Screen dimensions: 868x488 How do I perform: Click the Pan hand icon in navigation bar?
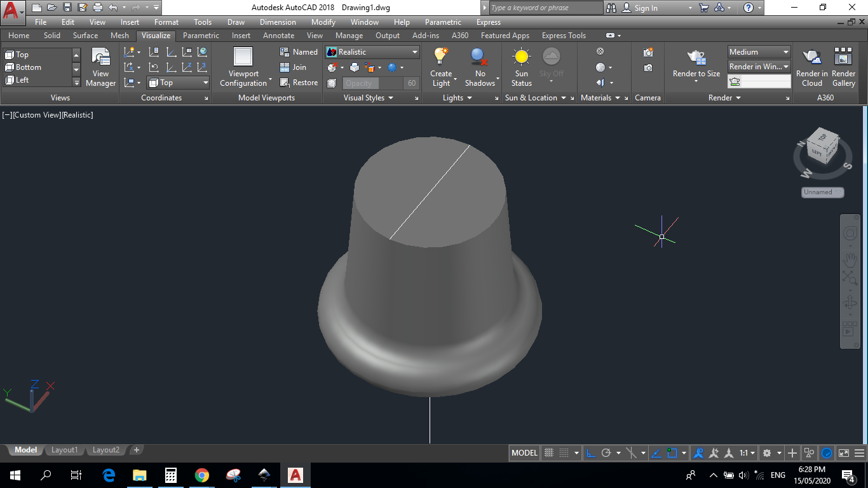point(850,259)
